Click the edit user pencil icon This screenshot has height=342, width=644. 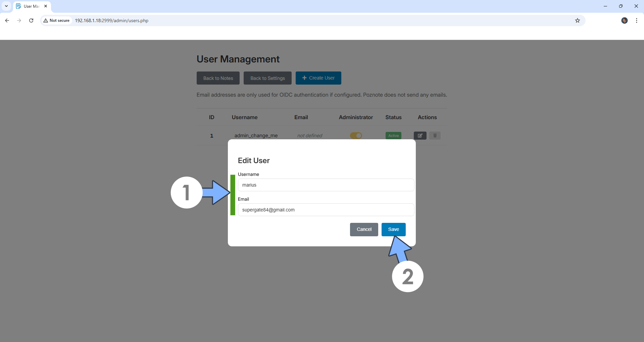(x=420, y=136)
